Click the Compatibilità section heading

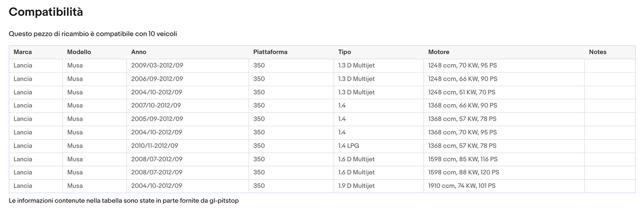(x=46, y=12)
